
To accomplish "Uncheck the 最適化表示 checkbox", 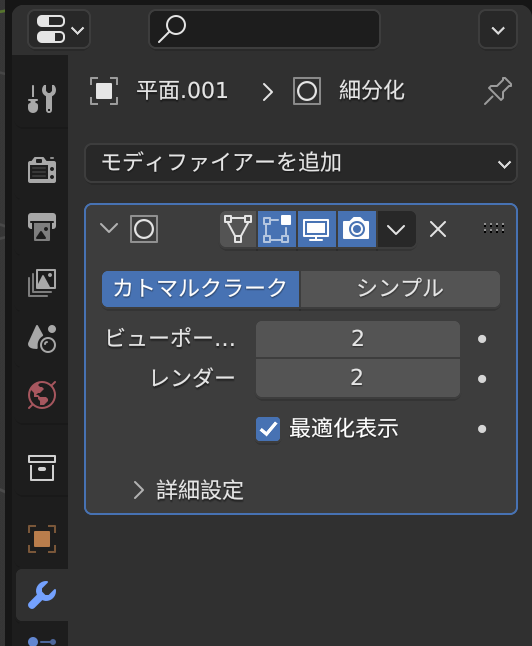I will pyautogui.click(x=268, y=429).
